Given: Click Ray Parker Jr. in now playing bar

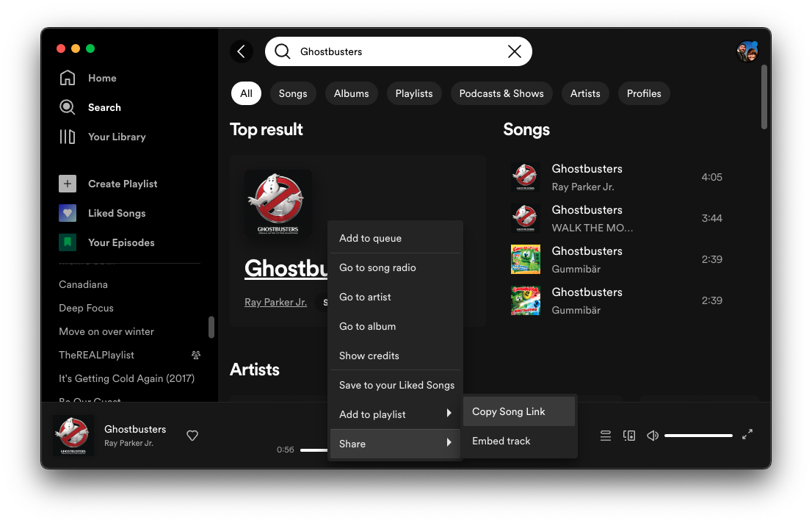Looking at the screenshot, I should (129, 443).
